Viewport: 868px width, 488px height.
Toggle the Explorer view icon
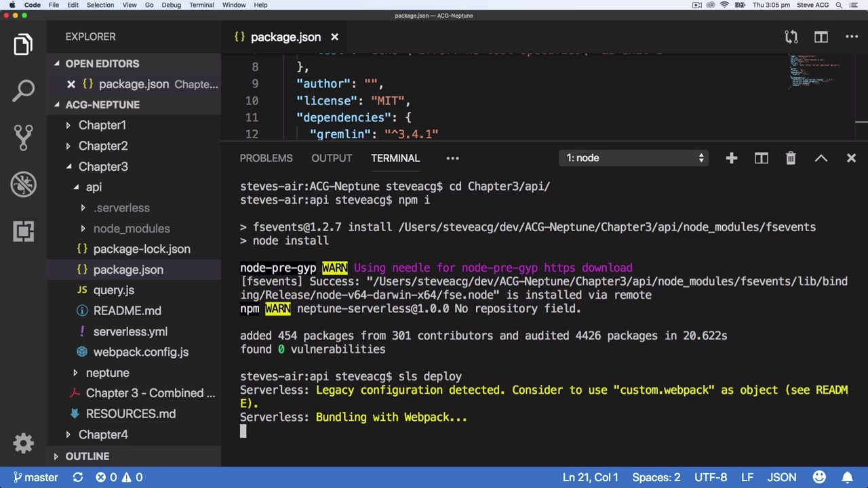[x=23, y=45]
